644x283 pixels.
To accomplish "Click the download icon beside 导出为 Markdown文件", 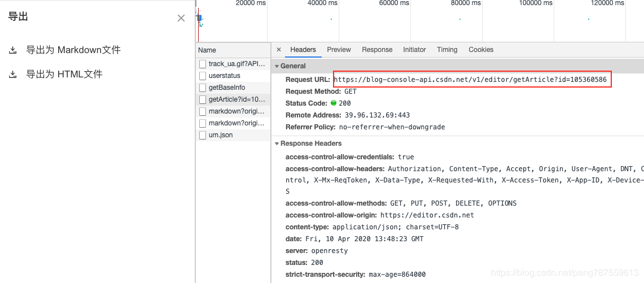I will (13, 50).
